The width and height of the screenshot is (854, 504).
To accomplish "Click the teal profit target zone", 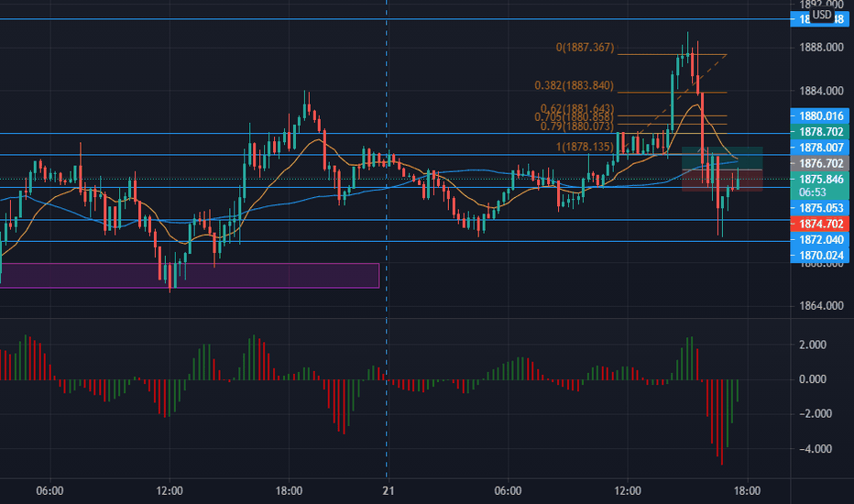I will tap(722, 158).
